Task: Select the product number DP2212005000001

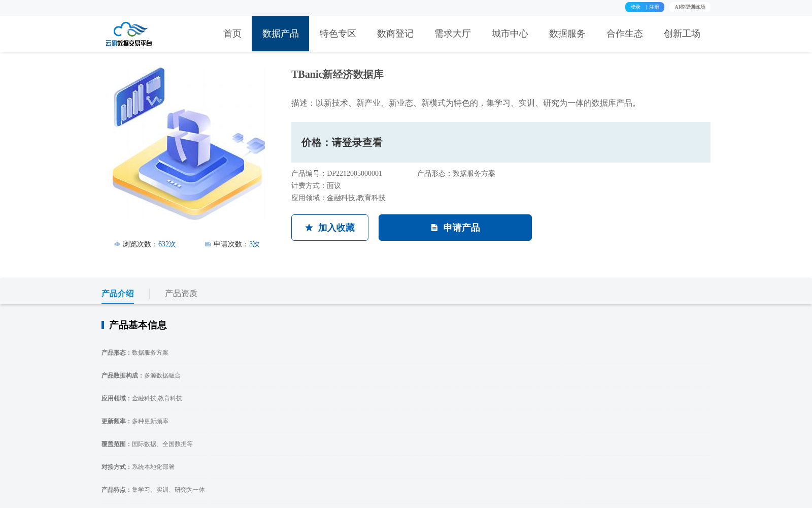Action: (354, 174)
